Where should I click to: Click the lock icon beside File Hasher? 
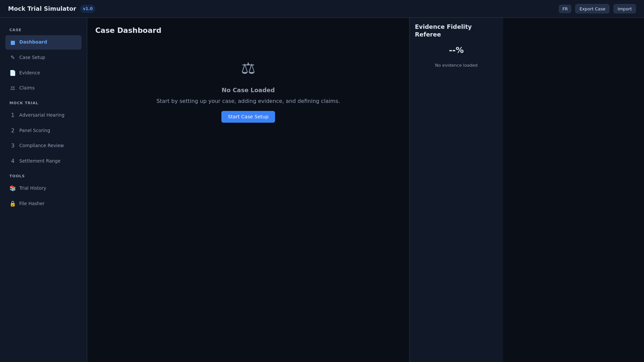[13, 204]
